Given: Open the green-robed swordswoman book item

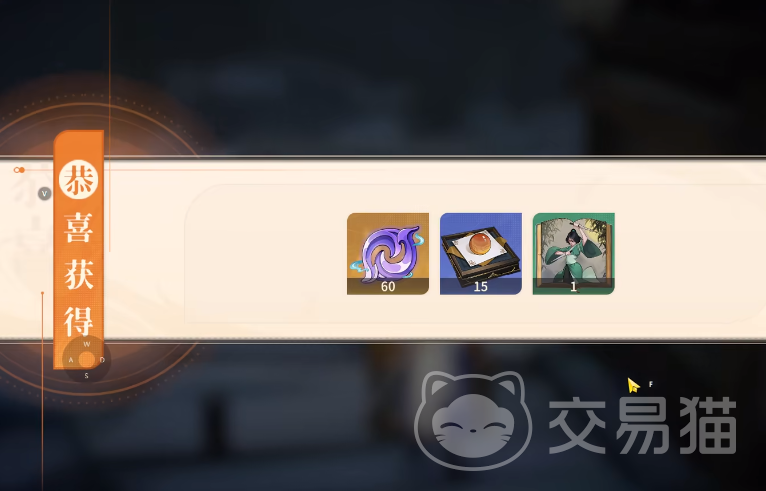Looking at the screenshot, I should click(574, 254).
